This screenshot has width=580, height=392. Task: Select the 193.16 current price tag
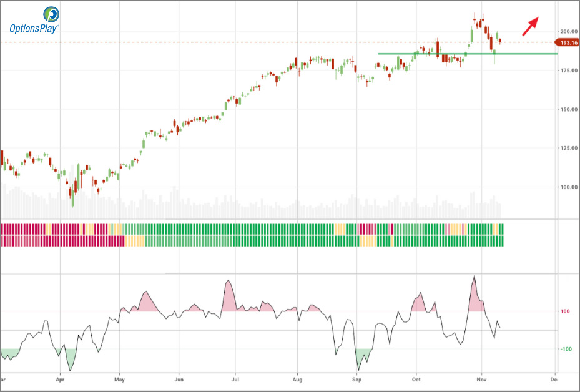point(568,42)
